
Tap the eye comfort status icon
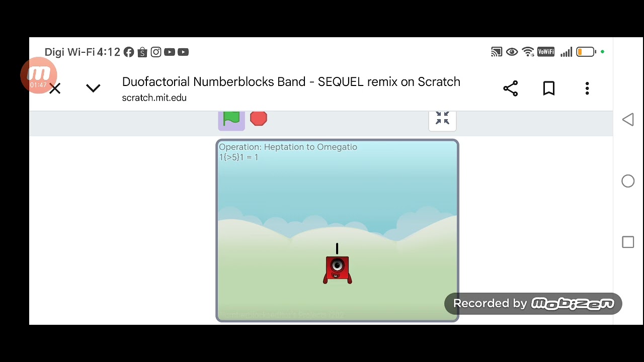[x=512, y=52]
